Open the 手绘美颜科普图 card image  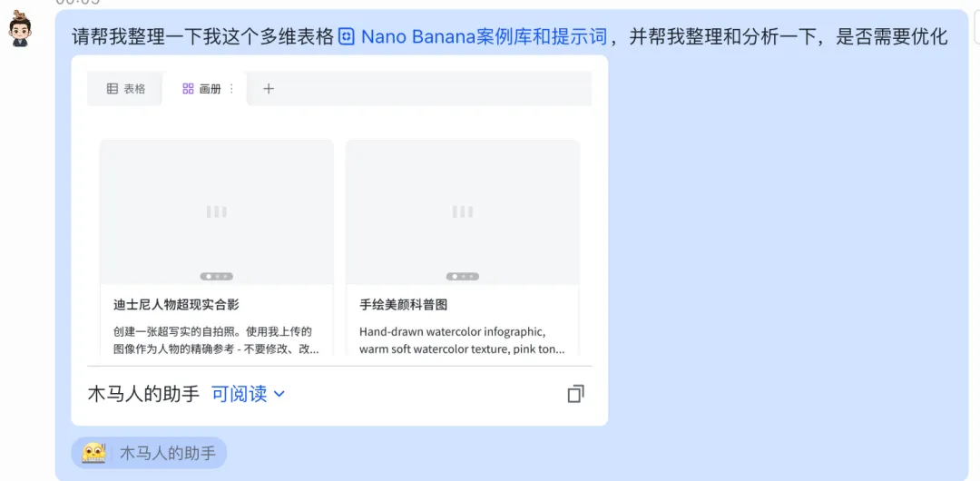pyautogui.click(x=463, y=212)
